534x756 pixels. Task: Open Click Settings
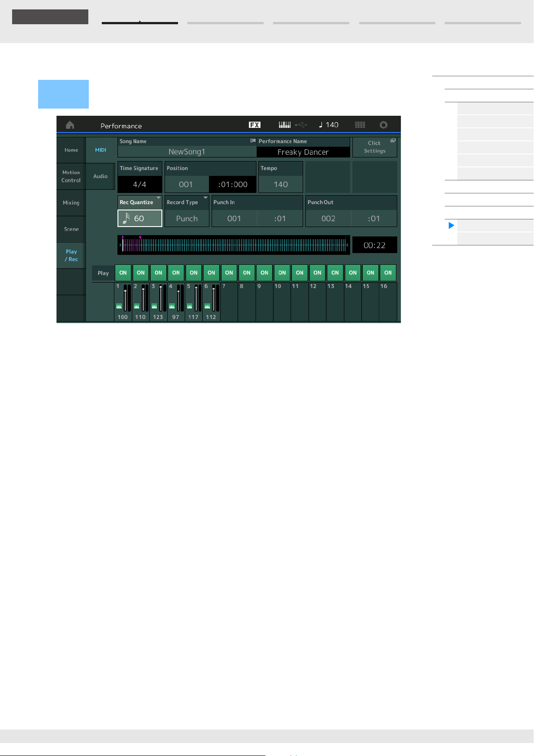tap(375, 147)
